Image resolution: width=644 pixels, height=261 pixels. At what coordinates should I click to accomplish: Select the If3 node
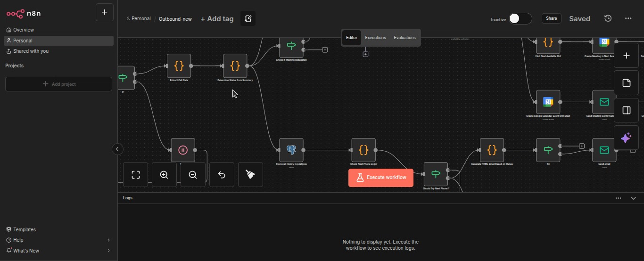(548, 150)
